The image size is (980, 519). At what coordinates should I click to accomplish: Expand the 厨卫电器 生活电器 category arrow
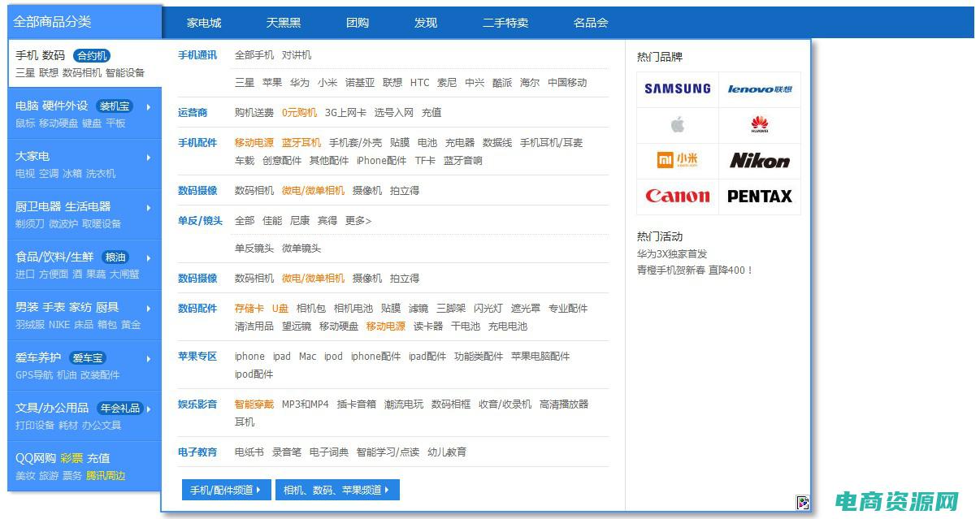tap(149, 207)
